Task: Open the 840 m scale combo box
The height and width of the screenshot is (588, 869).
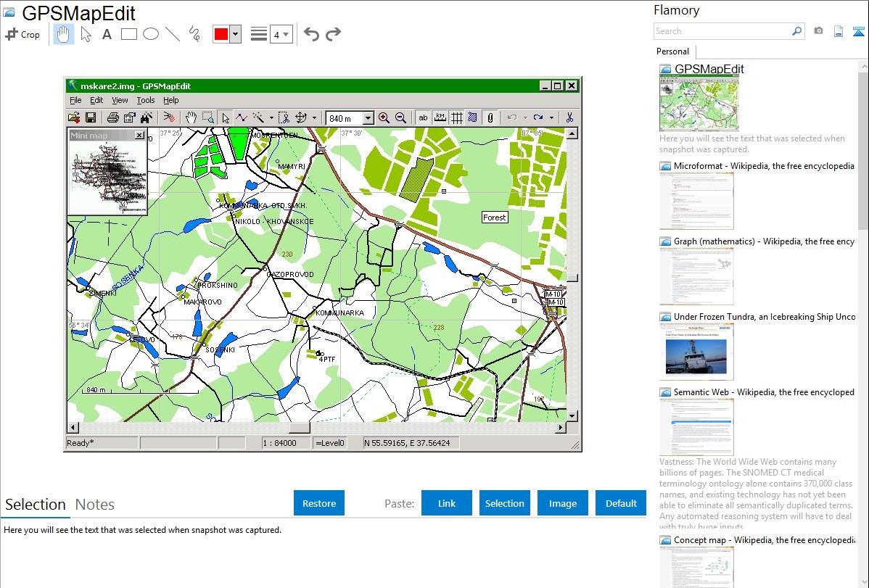Action: (350, 118)
